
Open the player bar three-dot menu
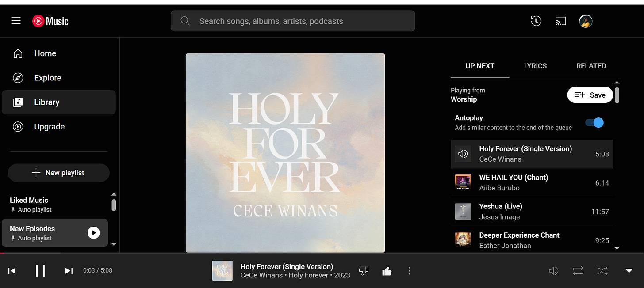[x=410, y=271]
